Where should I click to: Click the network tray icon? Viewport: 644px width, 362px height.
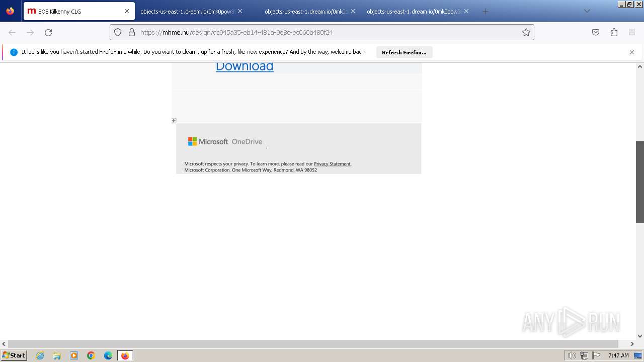(584, 355)
